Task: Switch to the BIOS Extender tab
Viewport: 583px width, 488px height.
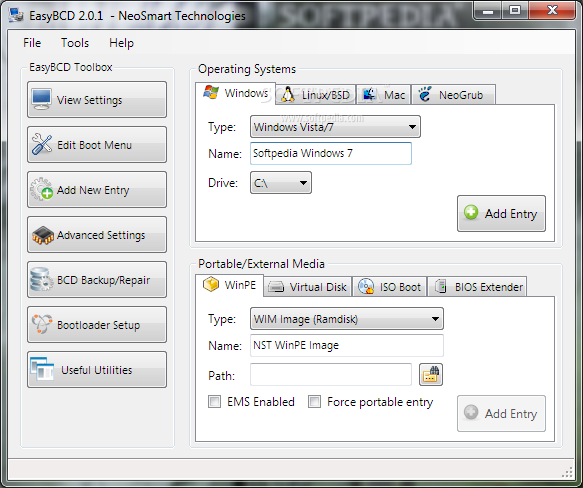Action: (x=477, y=287)
